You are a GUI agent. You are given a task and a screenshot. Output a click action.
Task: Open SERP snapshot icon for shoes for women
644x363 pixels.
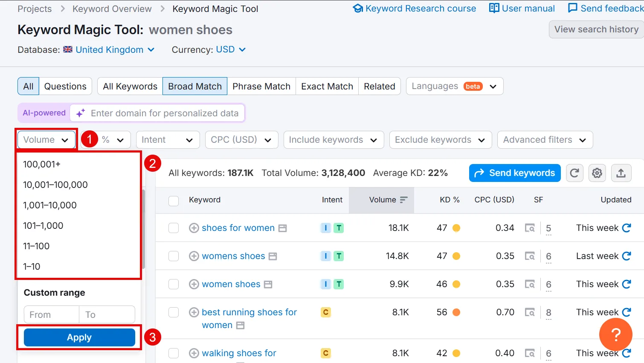(530, 228)
